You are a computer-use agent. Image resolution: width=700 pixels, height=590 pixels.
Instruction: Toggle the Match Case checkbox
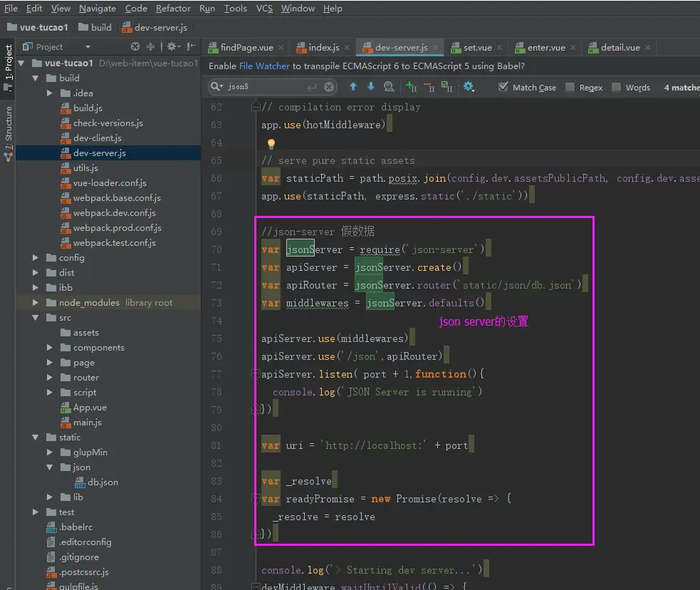pyautogui.click(x=503, y=87)
